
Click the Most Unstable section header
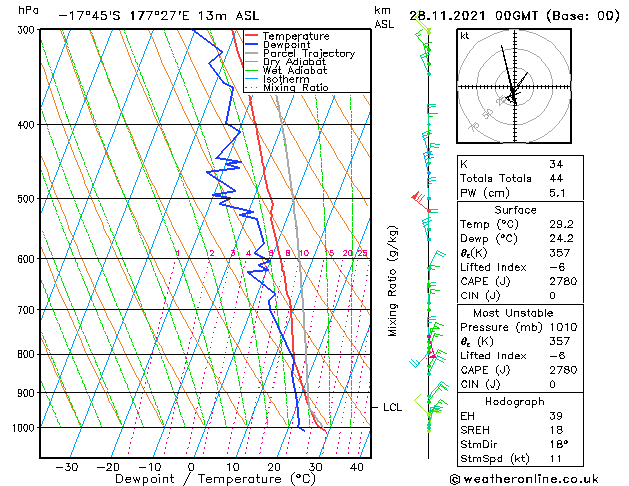(513, 313)
